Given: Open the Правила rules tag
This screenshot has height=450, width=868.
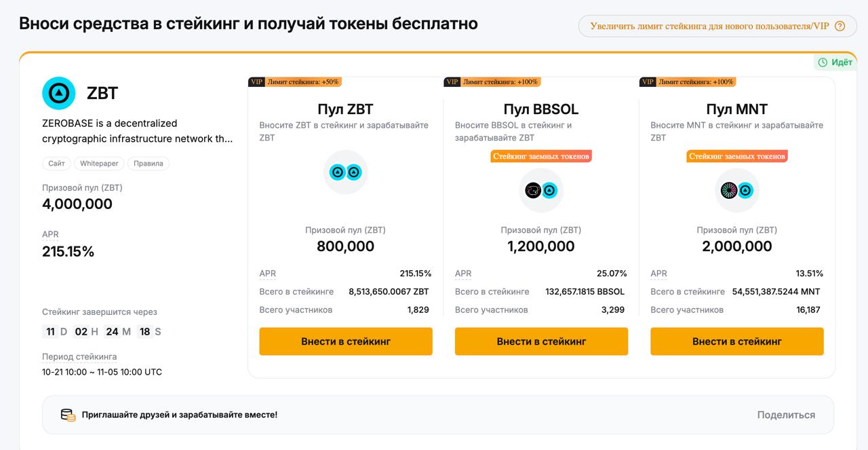Looking at the screenshot, I should pos(149,164).
